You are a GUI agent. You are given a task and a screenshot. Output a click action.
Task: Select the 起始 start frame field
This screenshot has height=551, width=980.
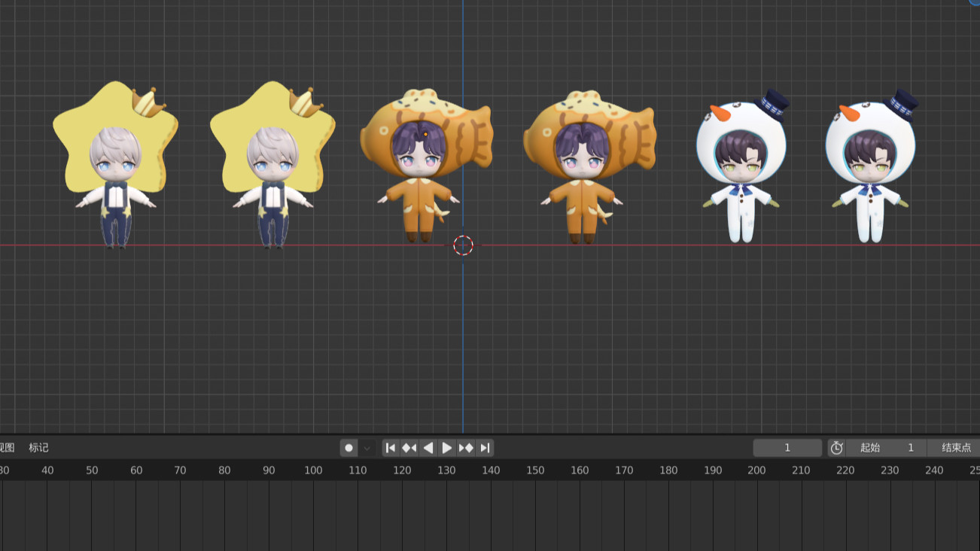[886, 448]
